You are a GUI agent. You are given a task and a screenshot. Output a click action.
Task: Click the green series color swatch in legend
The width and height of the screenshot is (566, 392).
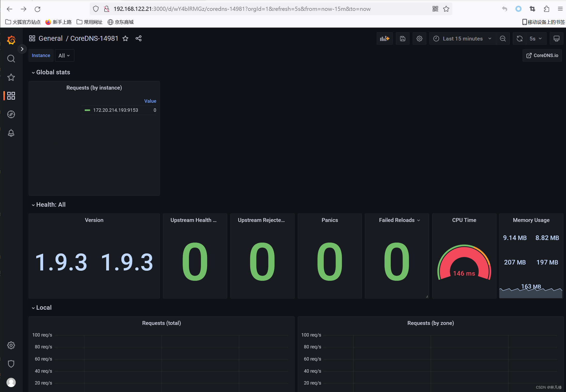87,110
